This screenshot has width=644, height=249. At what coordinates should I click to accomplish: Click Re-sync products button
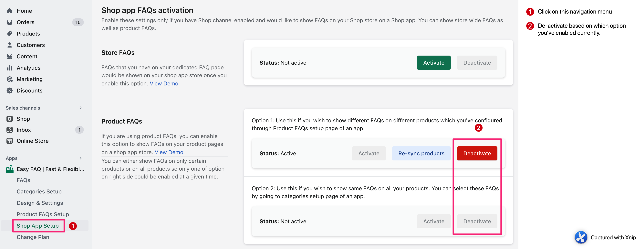click(421, 153)
